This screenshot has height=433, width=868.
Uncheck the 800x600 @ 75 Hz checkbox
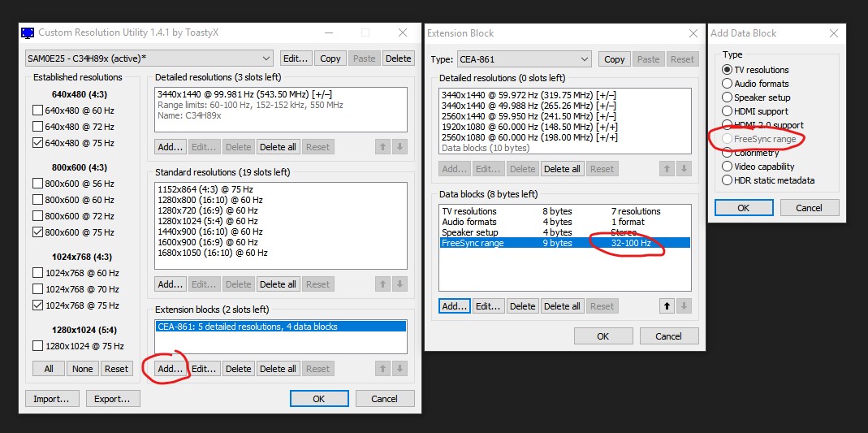[x=37, y=232]
